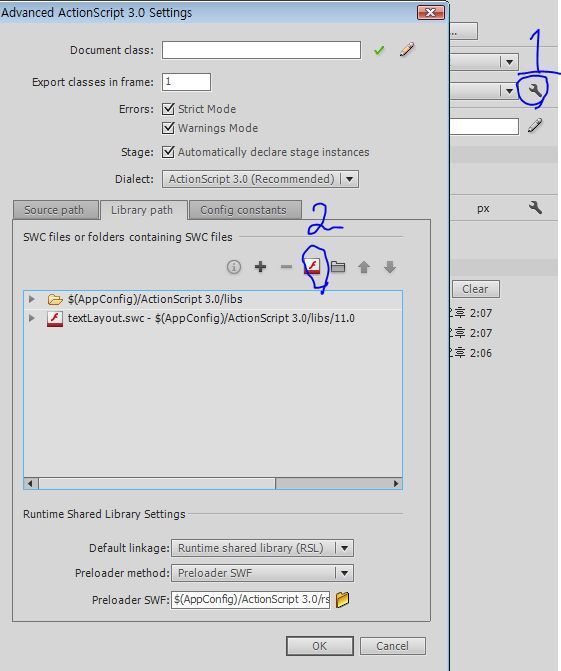Click the Cancel button
The width and height of the screenshot is (561, 671).
click(x=392, y=646)
